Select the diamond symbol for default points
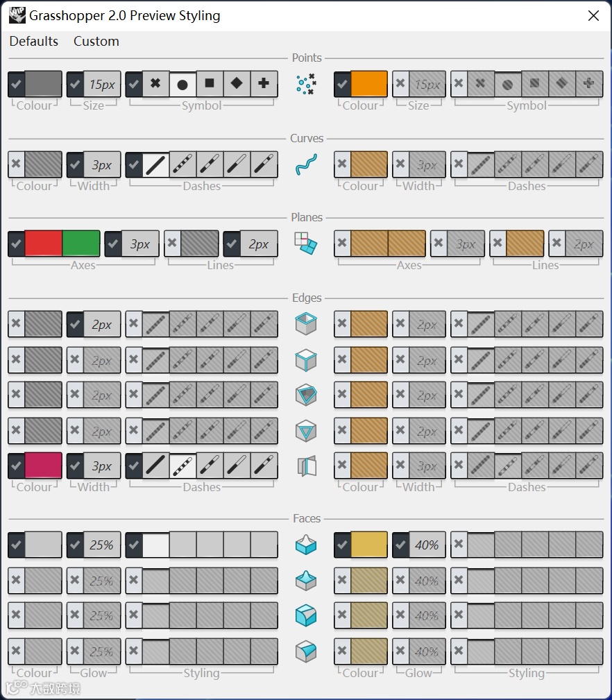 point(237,83)
